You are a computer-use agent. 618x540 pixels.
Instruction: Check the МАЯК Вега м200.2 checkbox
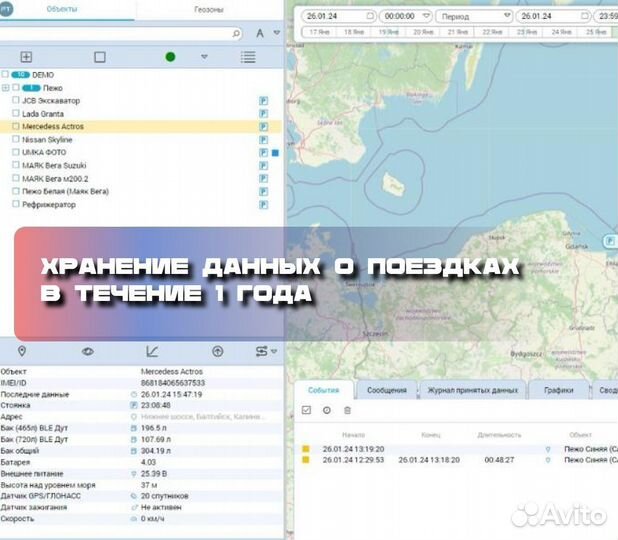(x=16, y=178)
